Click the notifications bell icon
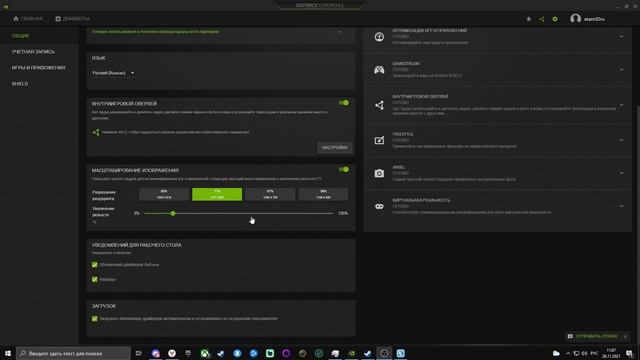Viewport: 640px width, 360px height. pos(529,19)
